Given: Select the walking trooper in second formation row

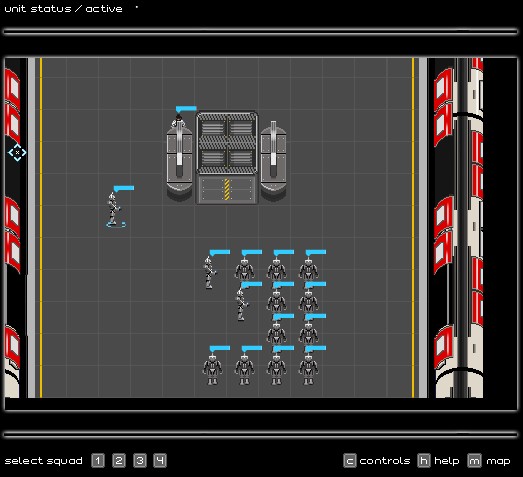Looking at the screenshot, I should tap(241, 304).
